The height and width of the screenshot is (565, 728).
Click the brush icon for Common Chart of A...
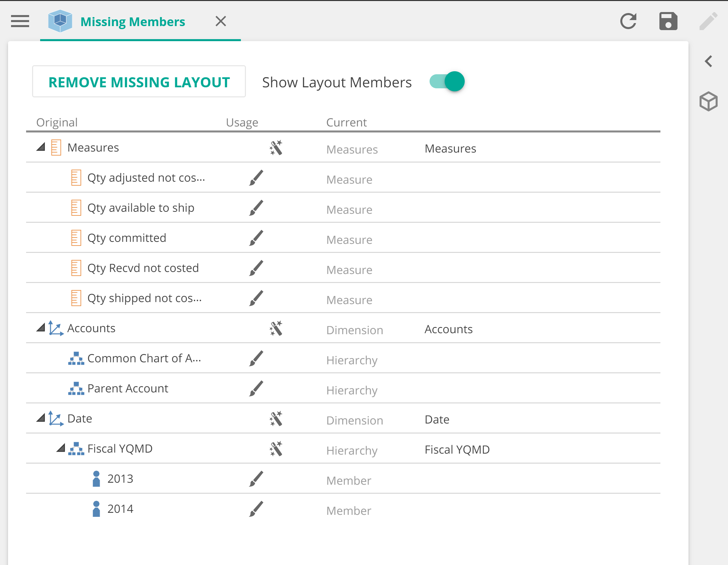[x=256, y=358]
